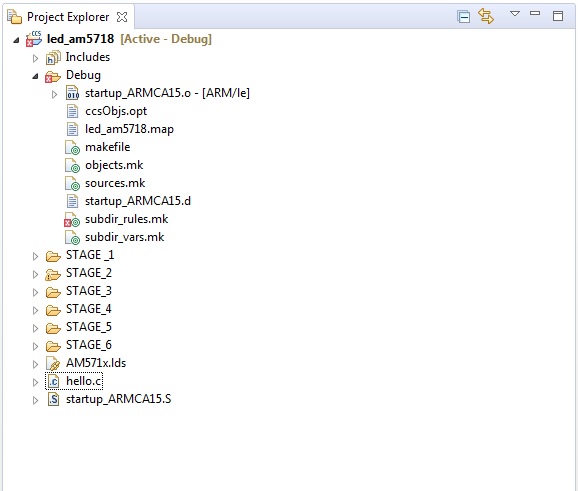The image size is (578, 491).
Task: Click the Collapse All toolbar icon
Action: [463, 17]
